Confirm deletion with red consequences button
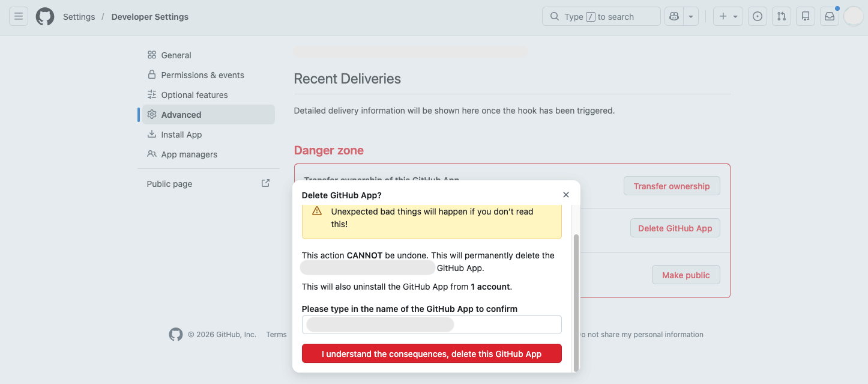The width and height of the screenshot is (868, 384). 432,354
